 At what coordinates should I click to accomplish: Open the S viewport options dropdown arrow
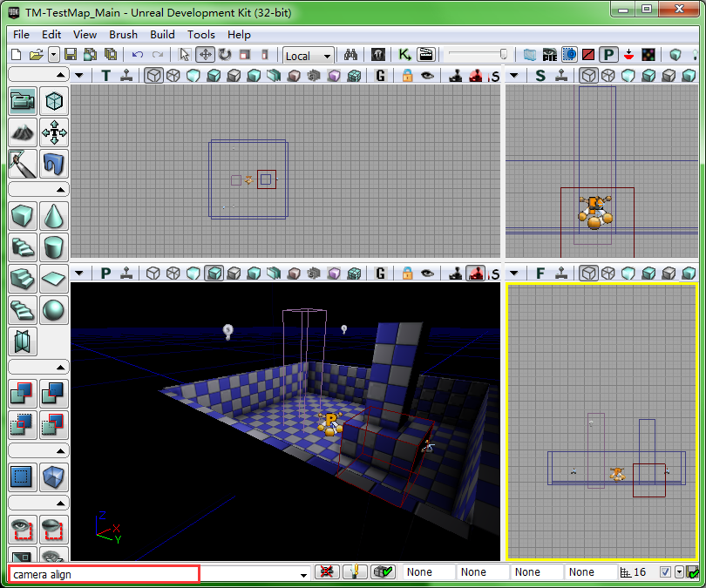(x=513, y=75)
